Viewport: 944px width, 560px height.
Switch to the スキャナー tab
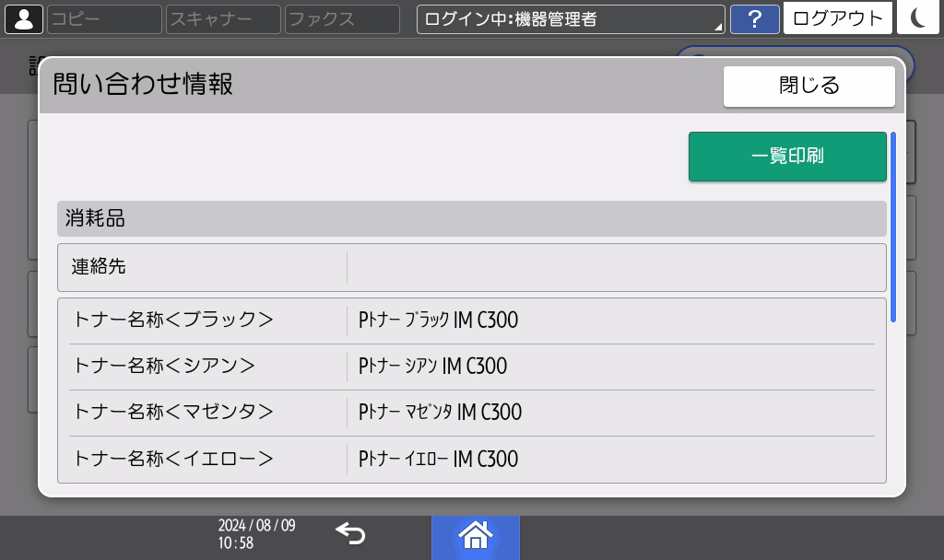click(x=222, y=18)
